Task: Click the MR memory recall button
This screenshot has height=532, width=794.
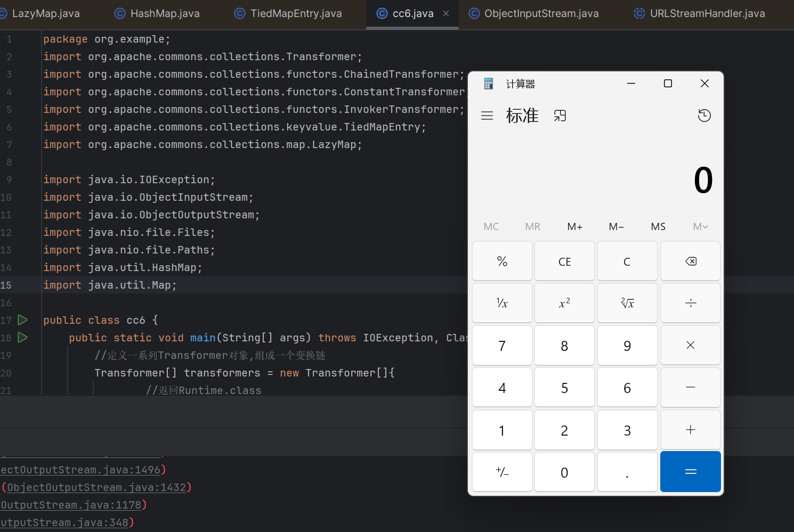Action: [x=533, y=227]
